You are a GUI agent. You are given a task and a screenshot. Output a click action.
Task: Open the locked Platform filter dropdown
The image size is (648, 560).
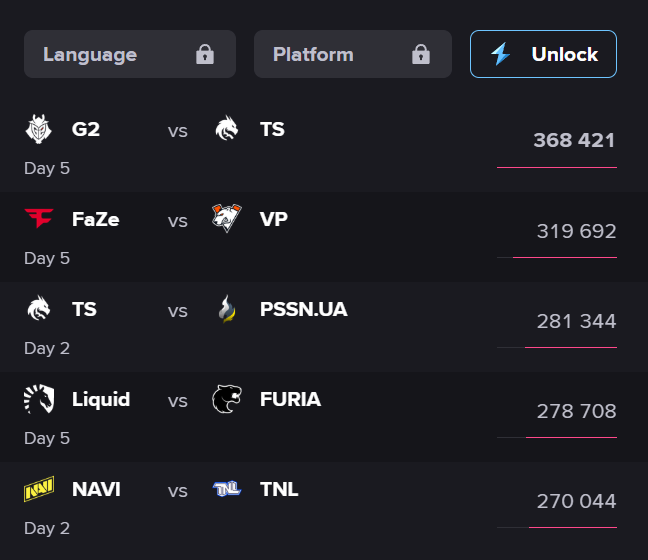pos(352,54)
